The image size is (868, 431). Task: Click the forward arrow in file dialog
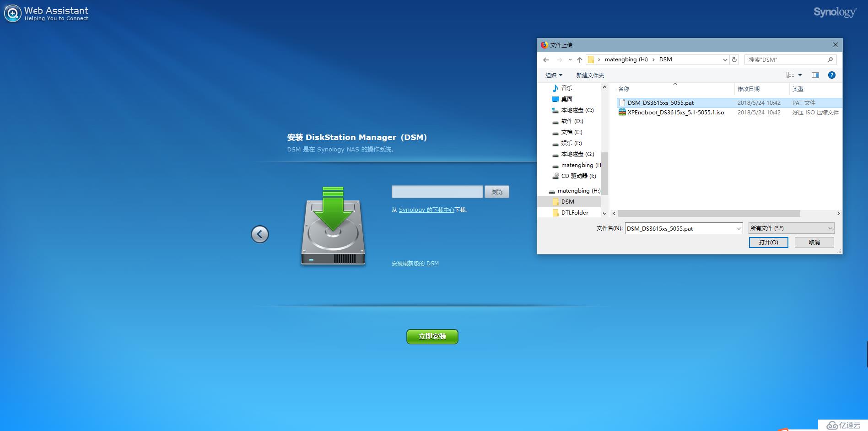pos(559,59)
